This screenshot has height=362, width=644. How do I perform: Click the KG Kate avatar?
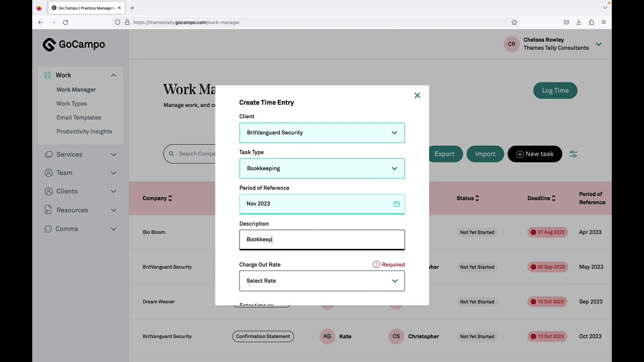click(328, 336)
